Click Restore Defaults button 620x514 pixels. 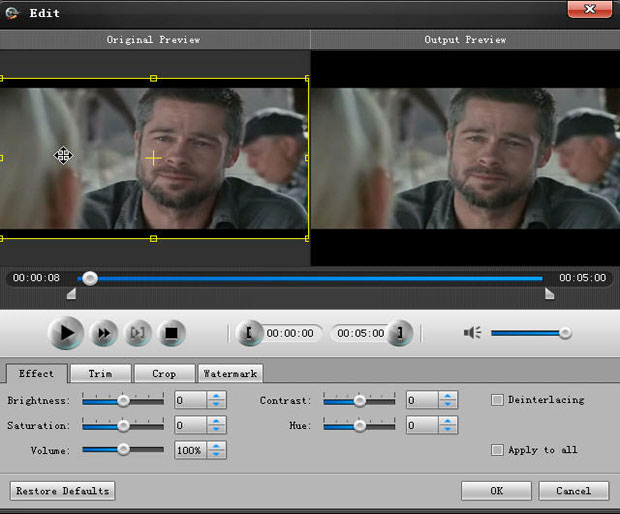(62, 491)
